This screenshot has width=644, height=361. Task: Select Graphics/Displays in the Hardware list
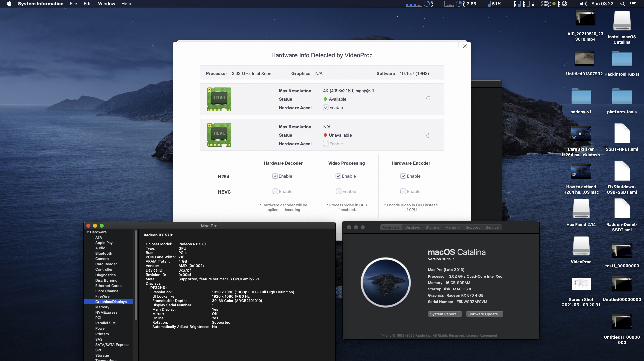(108, 302)
